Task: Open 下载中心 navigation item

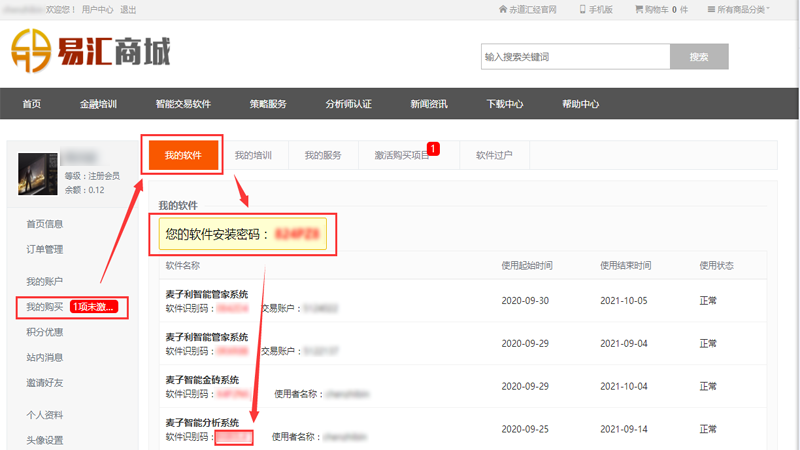Action: [x=505, y=104]
